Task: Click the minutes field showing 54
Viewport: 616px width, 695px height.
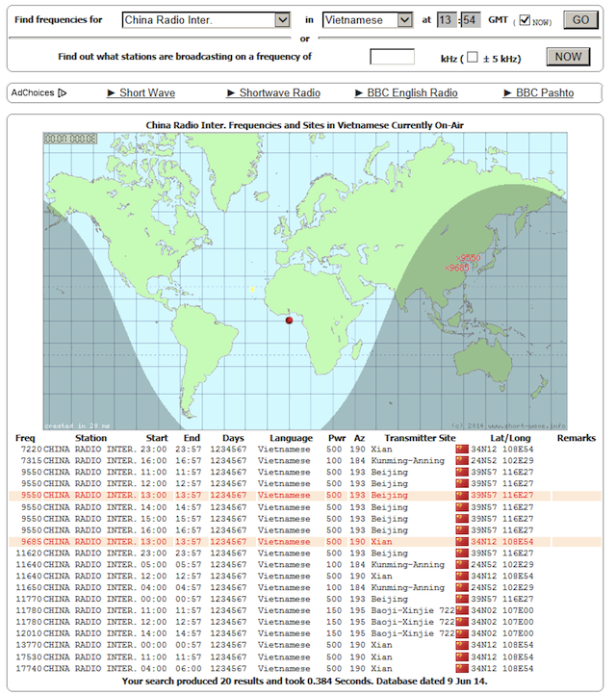Action: tap(471, 20)
